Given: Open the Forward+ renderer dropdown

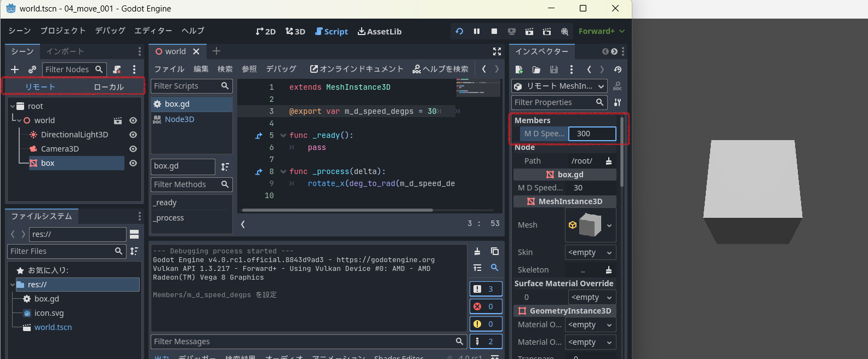Looking at the screenshot, I should click(x=601, y=31).
